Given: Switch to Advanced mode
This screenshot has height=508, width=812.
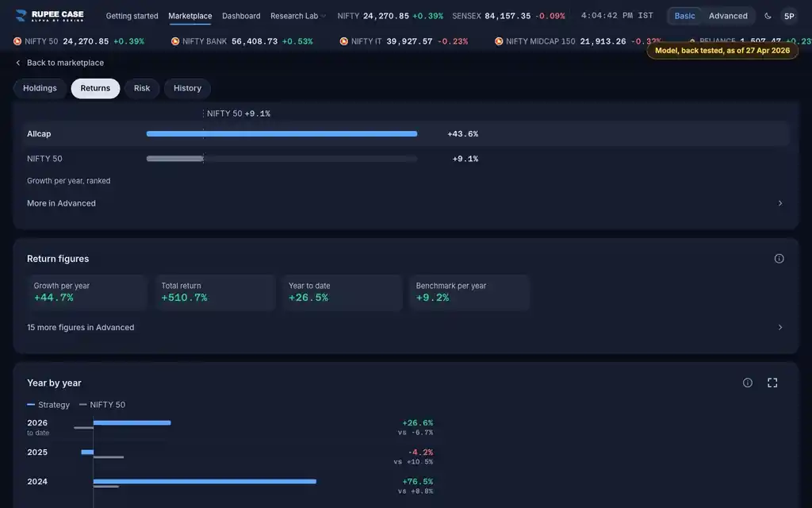Looking at the screenshot, I should pyautogui.click(x=728, y=16).
